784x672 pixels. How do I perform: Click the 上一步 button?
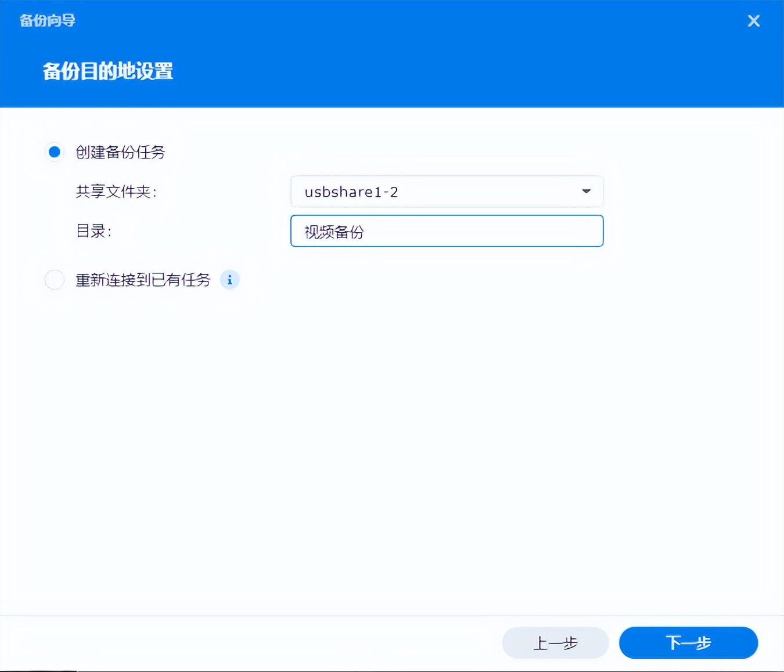pos(555,642)
